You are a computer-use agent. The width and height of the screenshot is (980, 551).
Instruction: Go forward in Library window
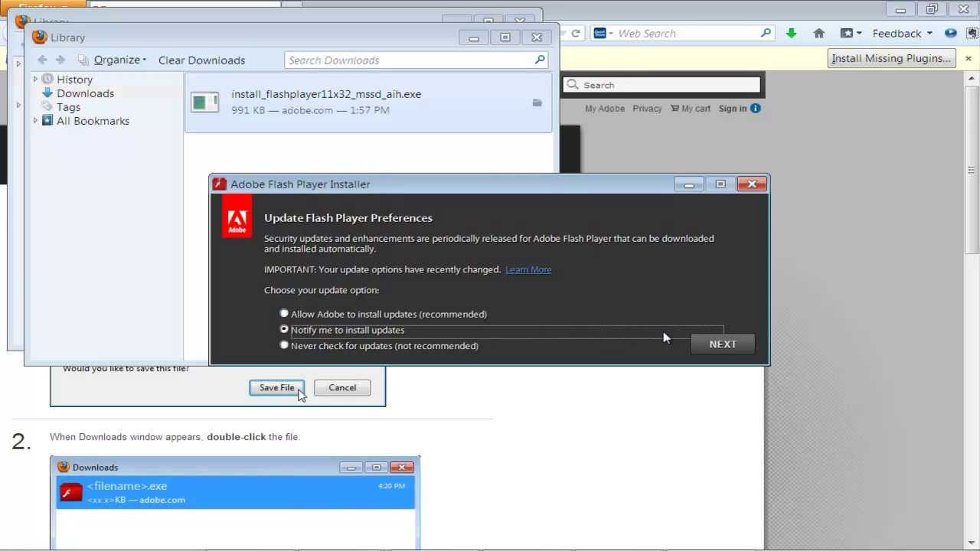point(60,60)
